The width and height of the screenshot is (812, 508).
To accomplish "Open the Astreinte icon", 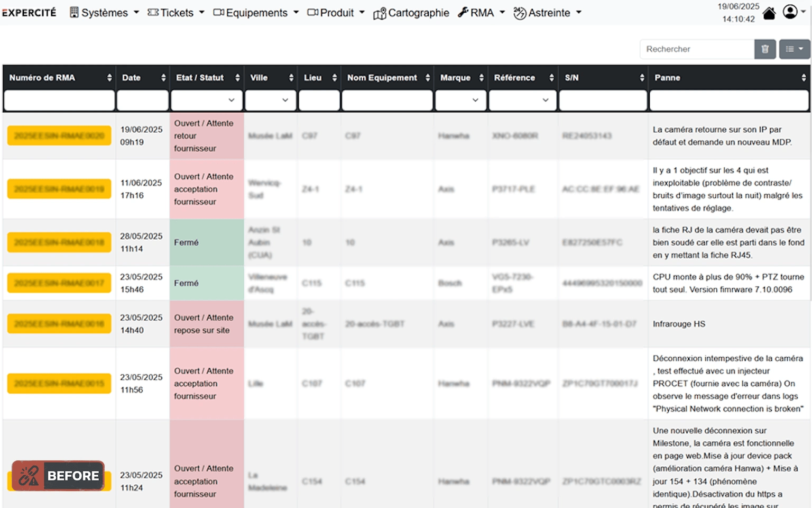I will 520,12.
